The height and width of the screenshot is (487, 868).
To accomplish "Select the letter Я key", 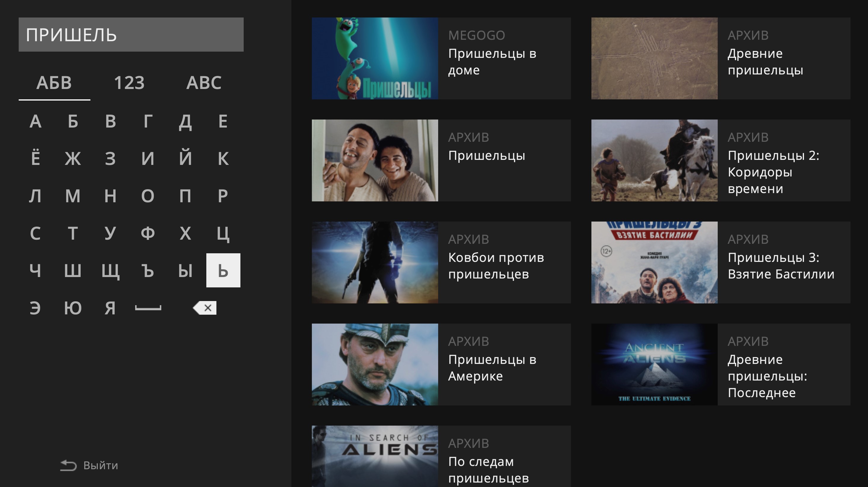I will coord(111,308).
